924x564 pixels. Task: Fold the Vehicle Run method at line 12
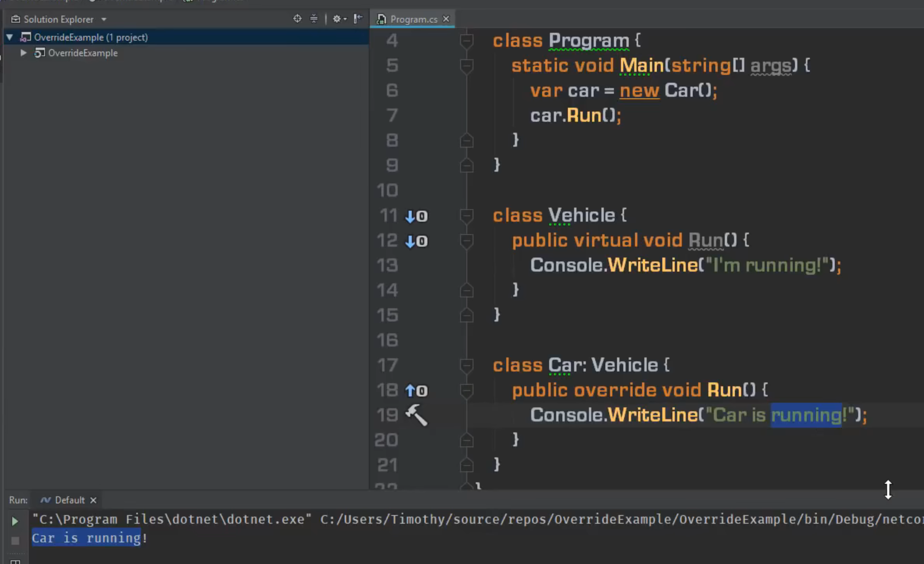point(467,240)
